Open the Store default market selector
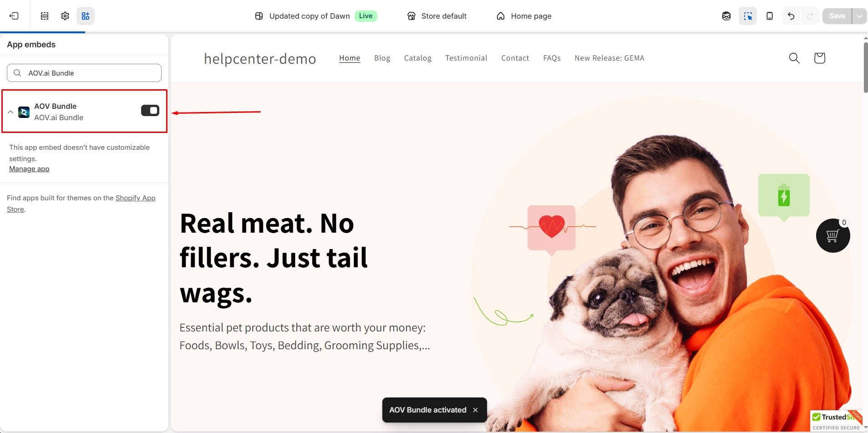 pos(437,16)
